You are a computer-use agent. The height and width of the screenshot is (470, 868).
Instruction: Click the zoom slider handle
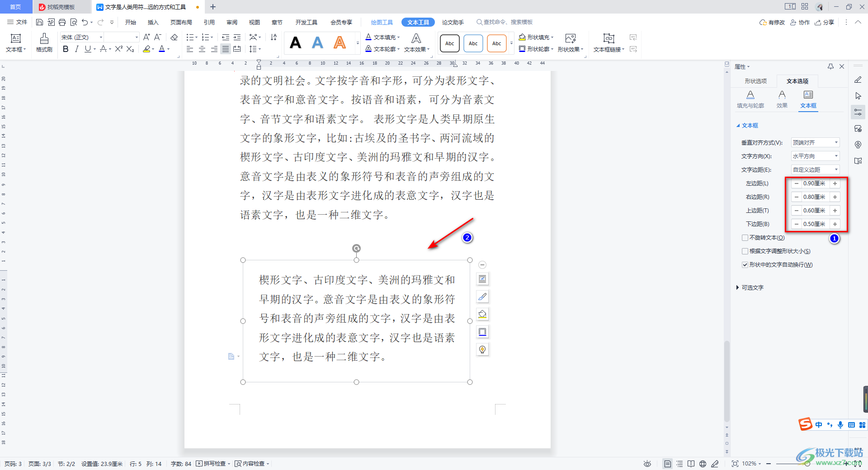[x=807, y=464]
